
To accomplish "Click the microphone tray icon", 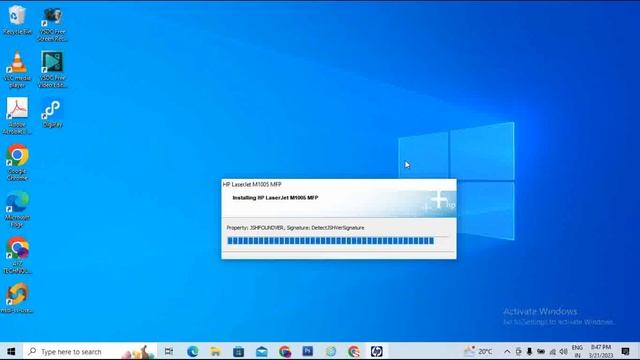I will click(529, 351).
